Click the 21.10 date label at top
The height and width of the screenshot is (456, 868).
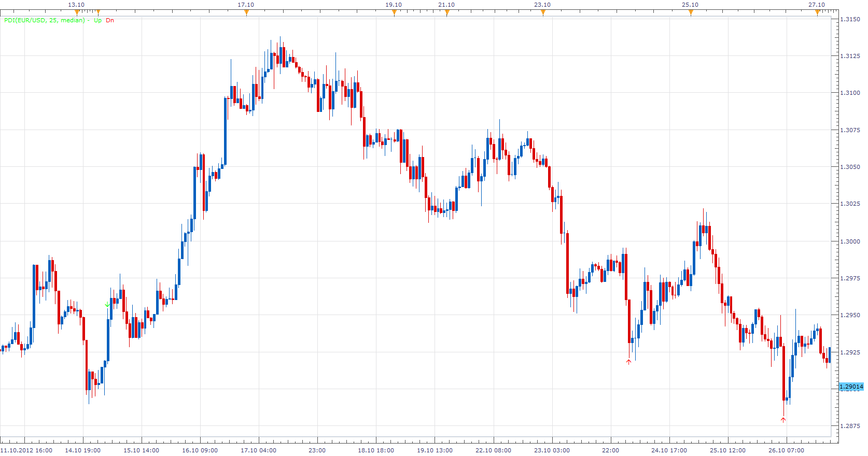coord(446,5)
